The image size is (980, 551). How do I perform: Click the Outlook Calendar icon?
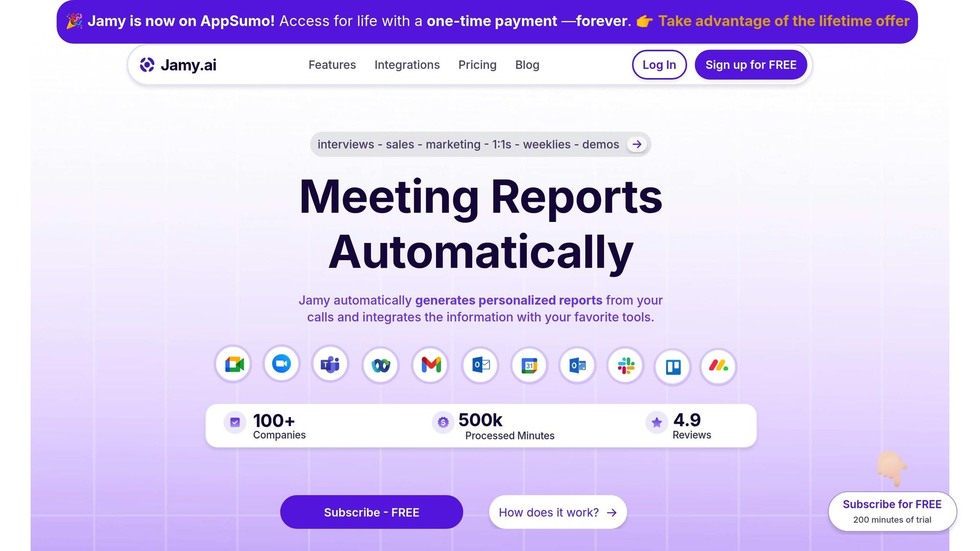[x=577, y=366]
